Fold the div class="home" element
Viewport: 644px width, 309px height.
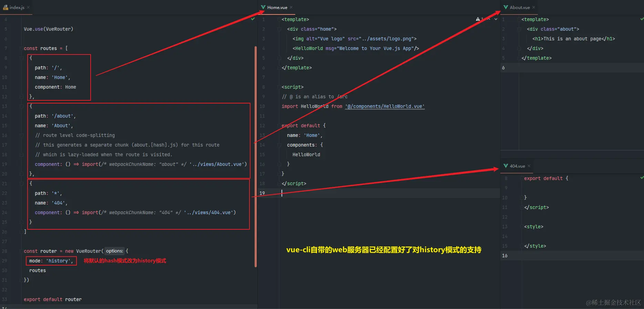point(279,29)
